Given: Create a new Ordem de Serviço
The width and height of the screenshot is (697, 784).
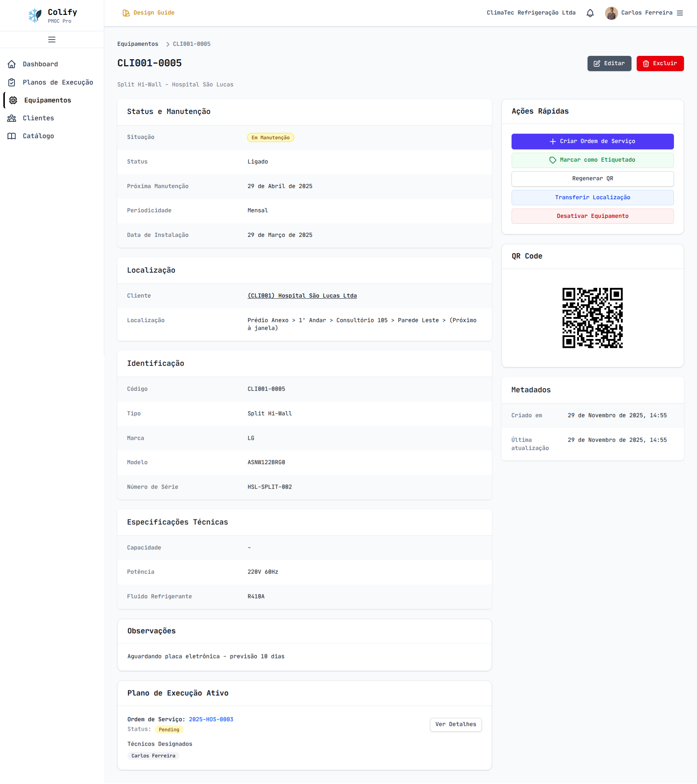Looking at the screenshot, I should pyautogui.click(x=592, y=142).
